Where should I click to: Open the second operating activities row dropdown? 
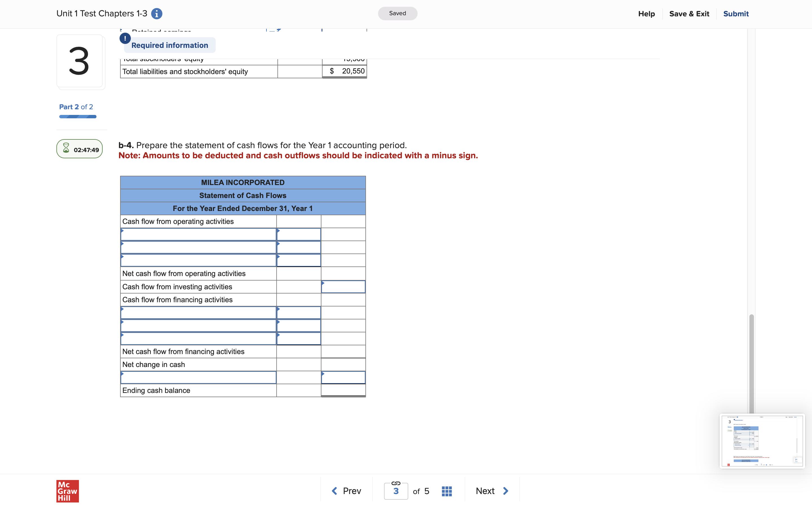click(x=198, y=247)
